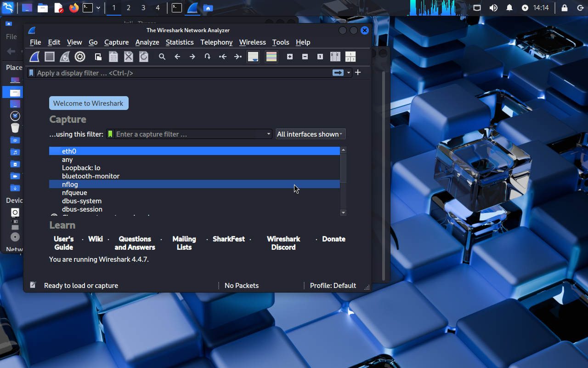Click the green capture filter bookmark
This screenshot has width=588, height=368.
pos(110,134)
